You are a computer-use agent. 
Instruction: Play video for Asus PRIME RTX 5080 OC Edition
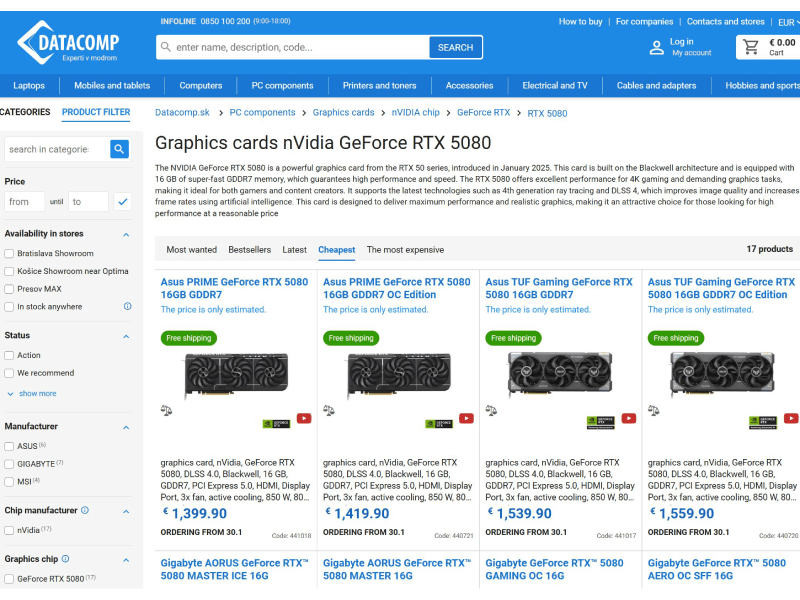466,418
